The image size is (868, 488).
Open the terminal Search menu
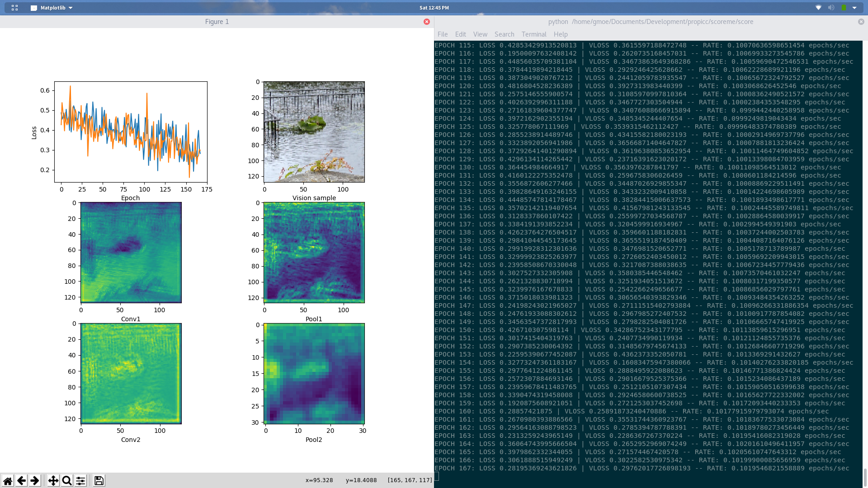tap(504, 34)
